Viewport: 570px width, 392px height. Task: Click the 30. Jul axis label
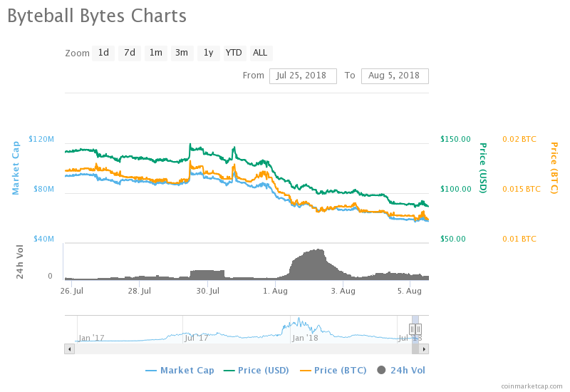click(208, 291)
